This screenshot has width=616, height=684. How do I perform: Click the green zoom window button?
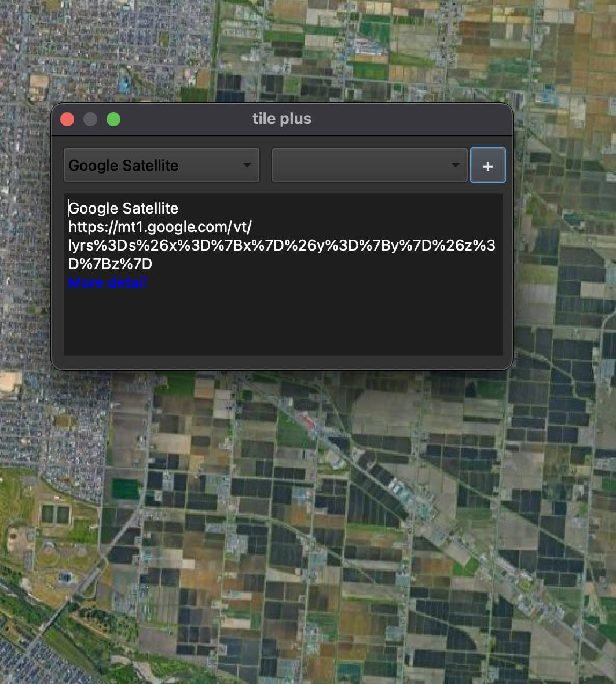[113, 119]
